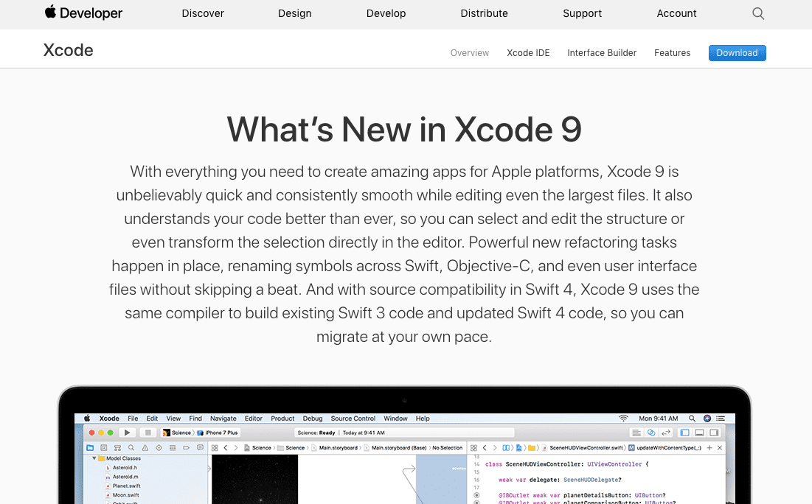The height and width of the screenshot is (504, 812).
Task: Open Edit menu in the screenshot menubar
Action: [x=152, y=418]
